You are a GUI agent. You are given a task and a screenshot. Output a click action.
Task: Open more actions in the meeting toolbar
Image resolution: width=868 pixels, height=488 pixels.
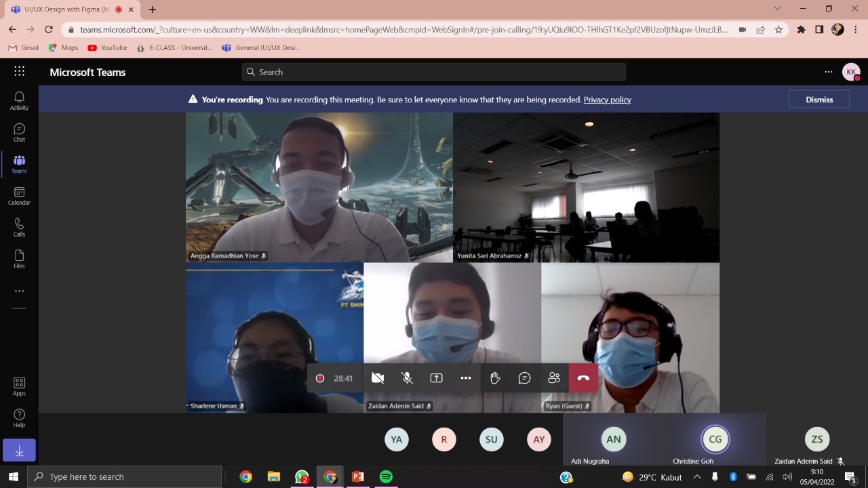[x=465, y=378]
